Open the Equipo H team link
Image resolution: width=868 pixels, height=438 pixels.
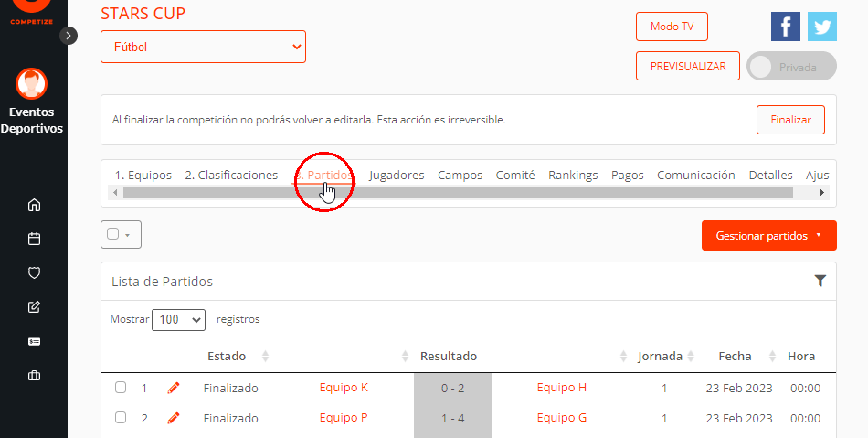pos(561,388)
